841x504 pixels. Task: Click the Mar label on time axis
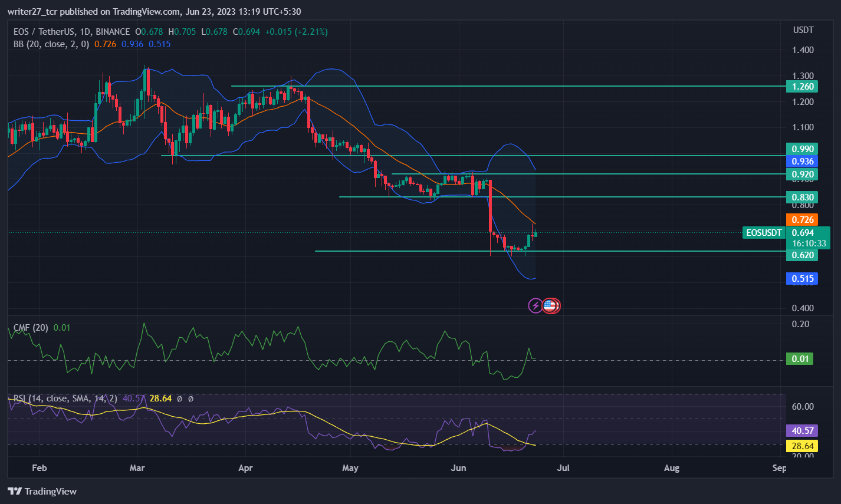(137, 468)
